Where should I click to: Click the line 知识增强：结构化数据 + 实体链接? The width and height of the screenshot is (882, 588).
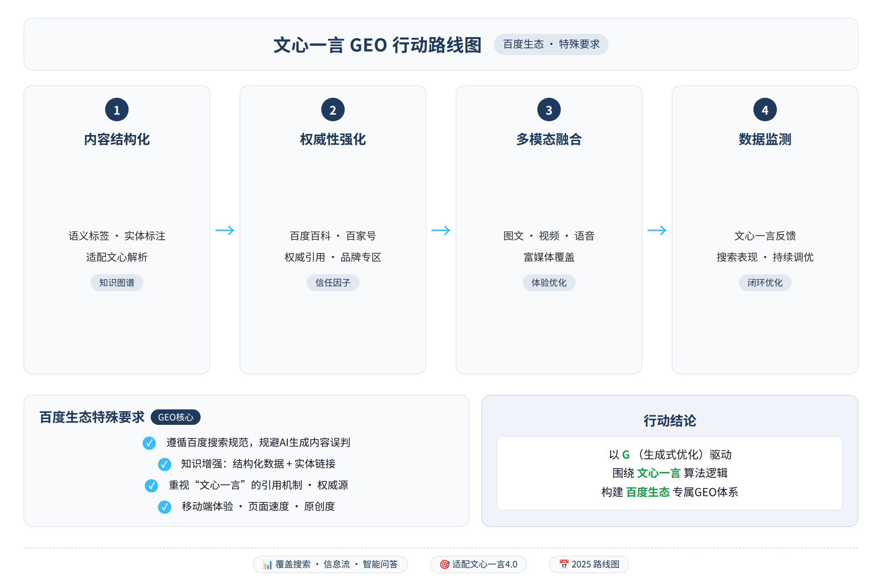point(258,464)
